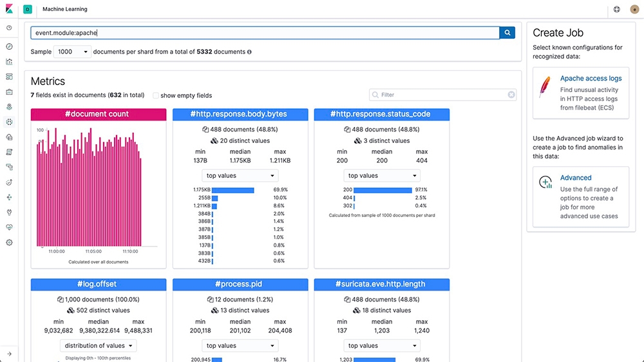Open Maps pin icon in sidebar
Image resolution: width=644 pixels, height=362 pixels.
click(9, 107)
